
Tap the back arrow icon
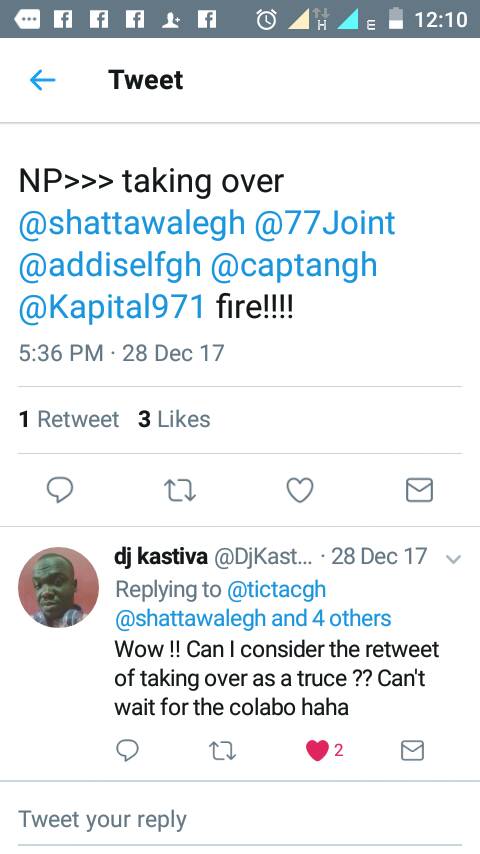coord(42,81)
